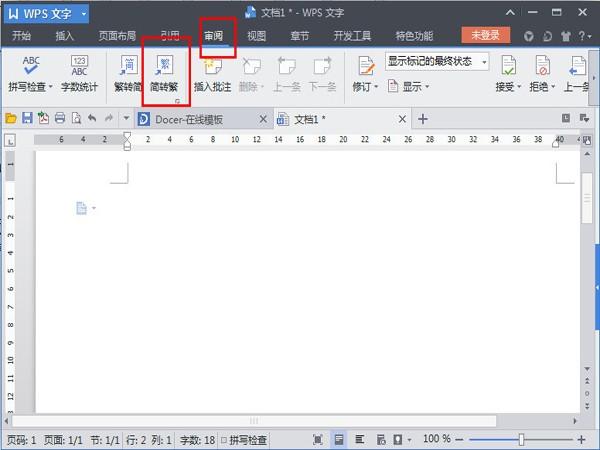The image size is (600, 450).
Task: Click the vertical scrollbar thumb
Action: [587, 198]
